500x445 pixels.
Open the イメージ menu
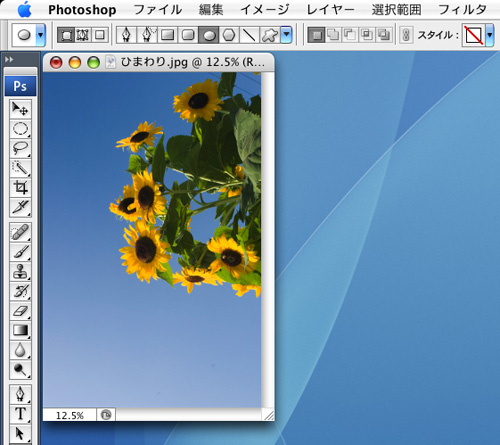click(x=265, y=10)
